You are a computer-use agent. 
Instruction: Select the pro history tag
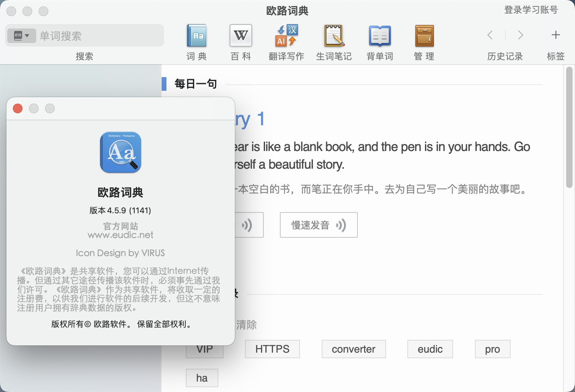click(x=492, y=349)
